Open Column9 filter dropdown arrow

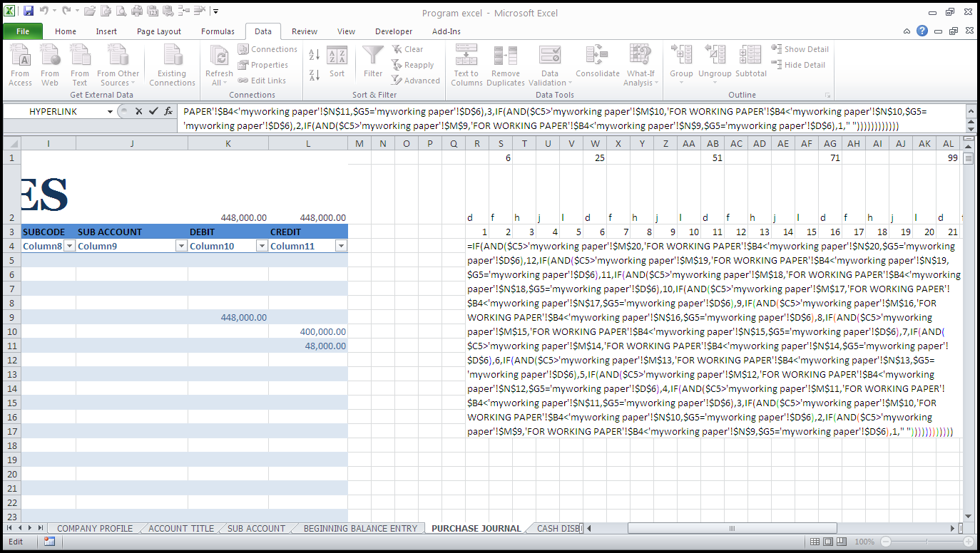(x=181, y=246)
